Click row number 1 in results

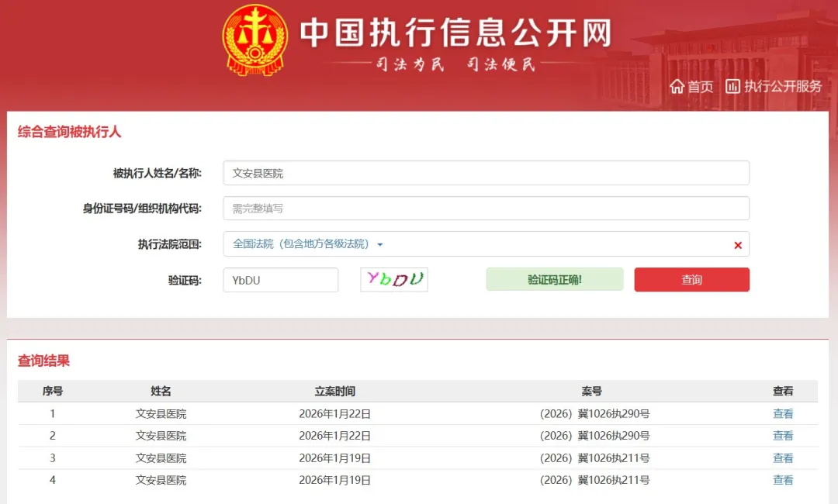[x=53, y=414]
